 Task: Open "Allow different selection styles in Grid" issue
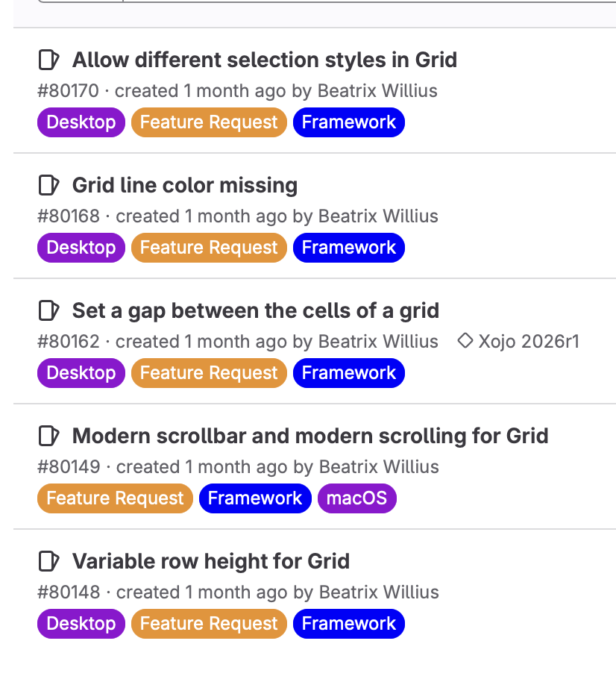point(264,60)
